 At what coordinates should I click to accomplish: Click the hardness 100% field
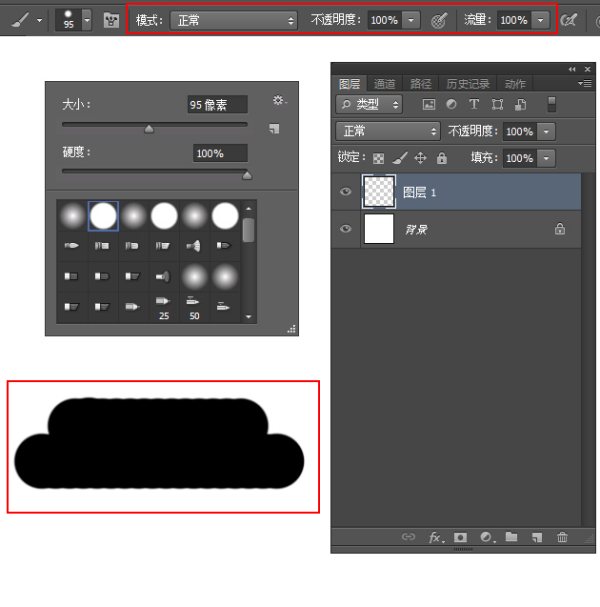[220, 153]
